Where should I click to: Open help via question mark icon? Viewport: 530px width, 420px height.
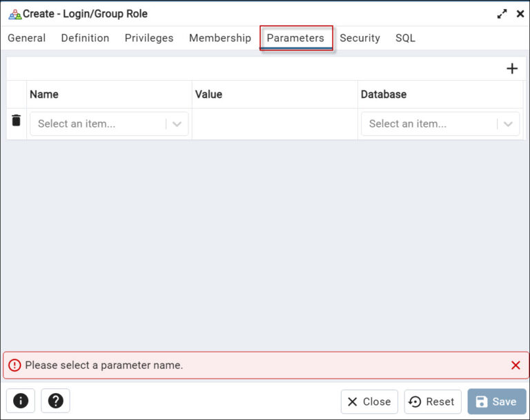tap(55, 401)
